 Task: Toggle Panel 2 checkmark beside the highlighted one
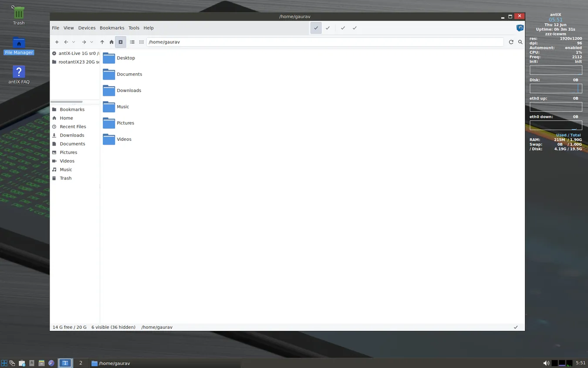pos(328,28)
